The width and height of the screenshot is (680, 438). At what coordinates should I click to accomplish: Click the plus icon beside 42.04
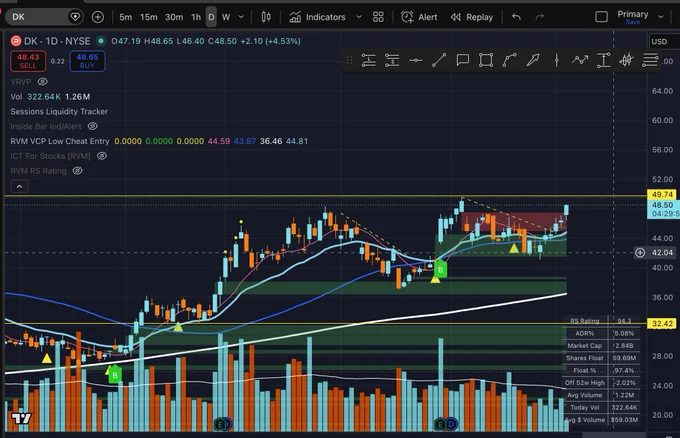pos(640,252)
